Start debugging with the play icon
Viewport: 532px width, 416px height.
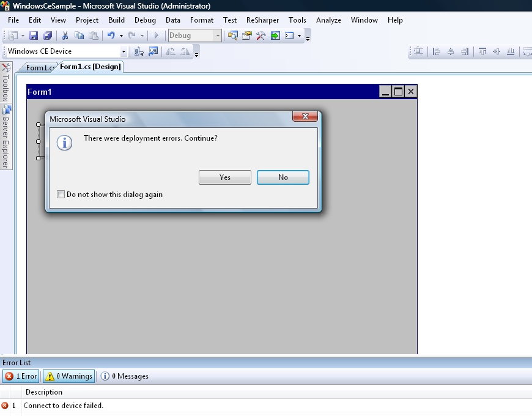click(157, 35)
